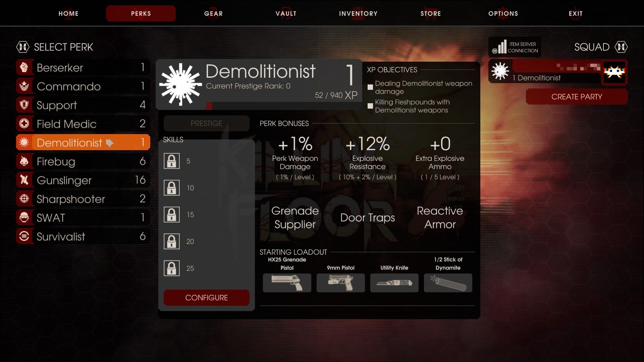Click CREATE PARTY button
The width and height of the screenshot is (644, 362).
point(577,97)
